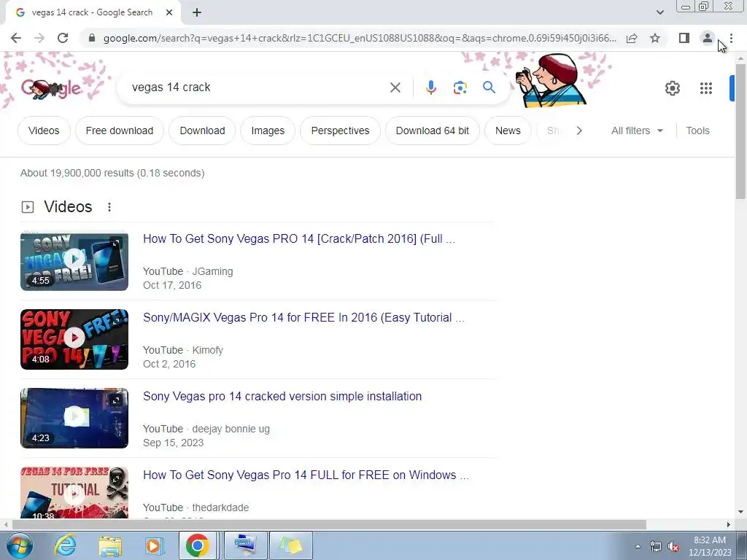Select the Videos filter chip

coord(44,131)
